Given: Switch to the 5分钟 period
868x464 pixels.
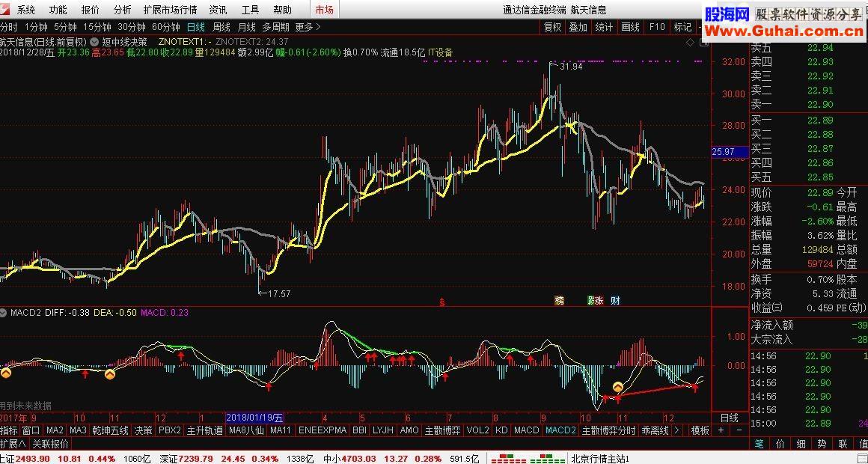Looking at the screenshot, I should 65,27.
